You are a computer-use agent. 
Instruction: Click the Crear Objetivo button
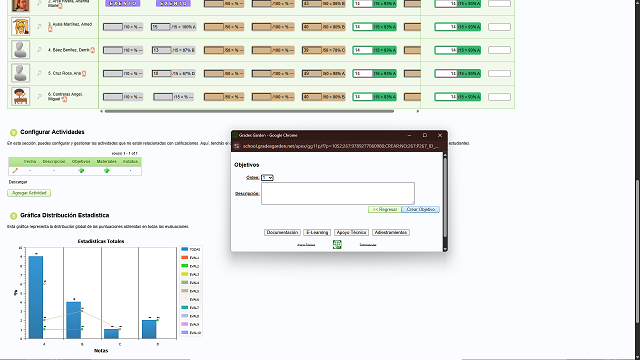(421, 209)
